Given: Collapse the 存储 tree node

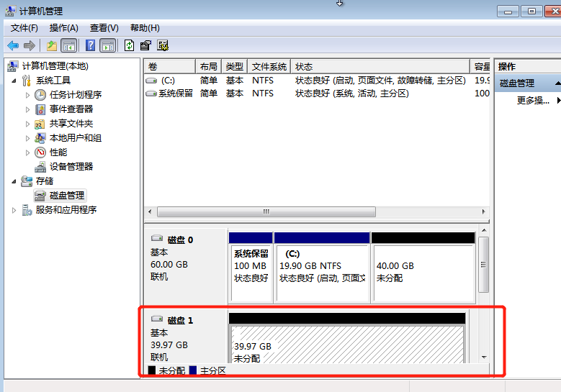Looking at the screenshot, I should (14, 181).
